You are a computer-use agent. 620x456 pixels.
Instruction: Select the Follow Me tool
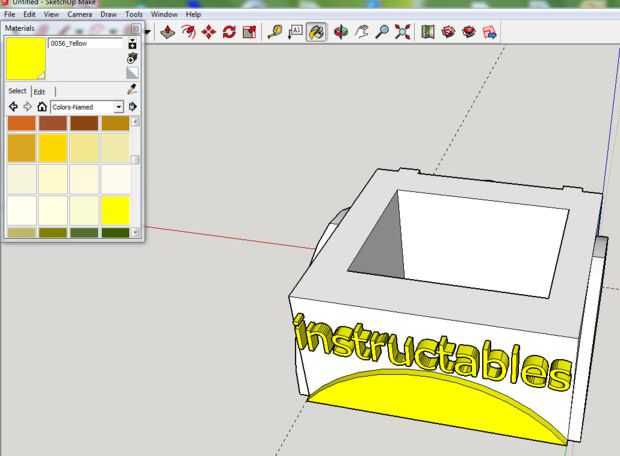tap(189, 32)
